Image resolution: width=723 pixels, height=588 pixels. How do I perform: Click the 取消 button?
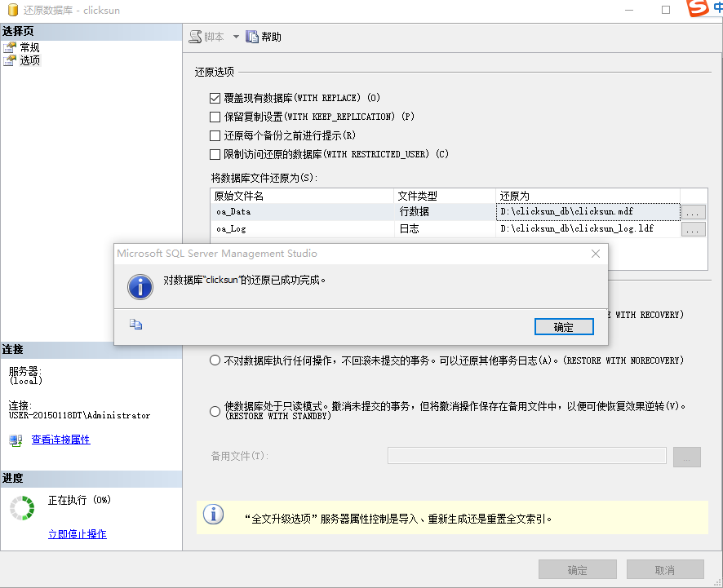(x=665, y=569)
